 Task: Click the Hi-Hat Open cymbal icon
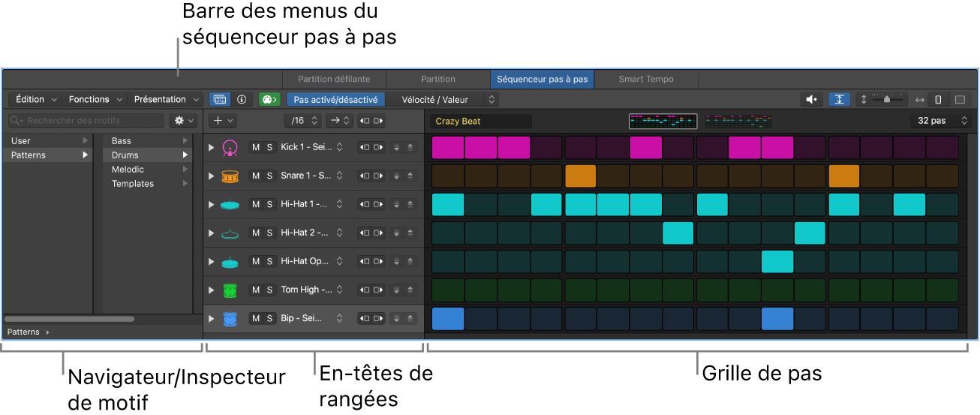coord(230,262)
